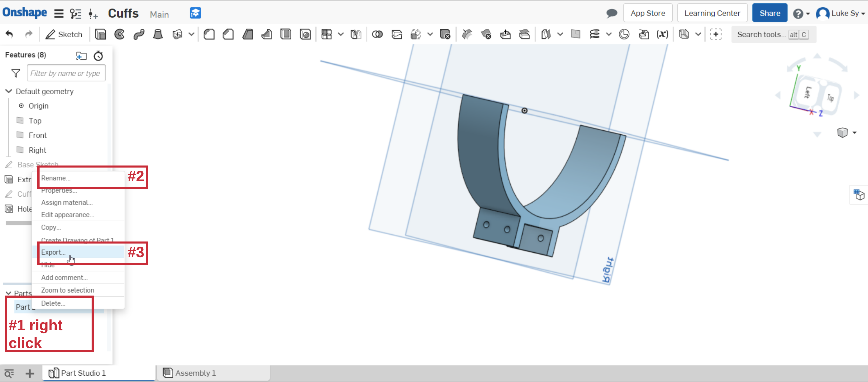The width and height of the screenshot is (868, 382).
Task: Select the Extrude tool
Action: (101, 34)
